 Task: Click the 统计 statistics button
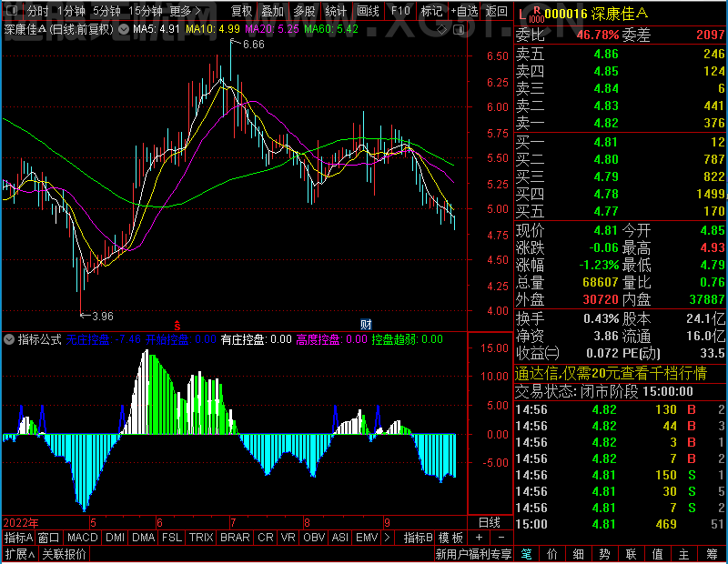coord(336,11)
